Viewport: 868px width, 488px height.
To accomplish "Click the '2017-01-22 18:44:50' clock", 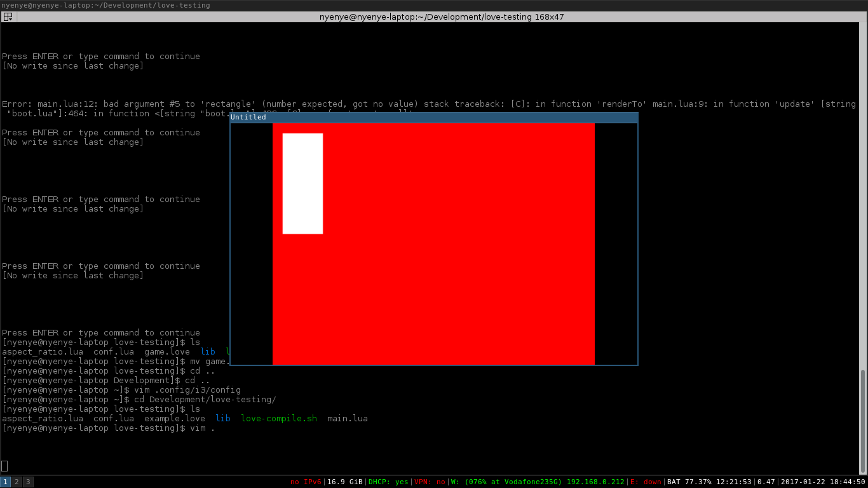I will (823, 482).
